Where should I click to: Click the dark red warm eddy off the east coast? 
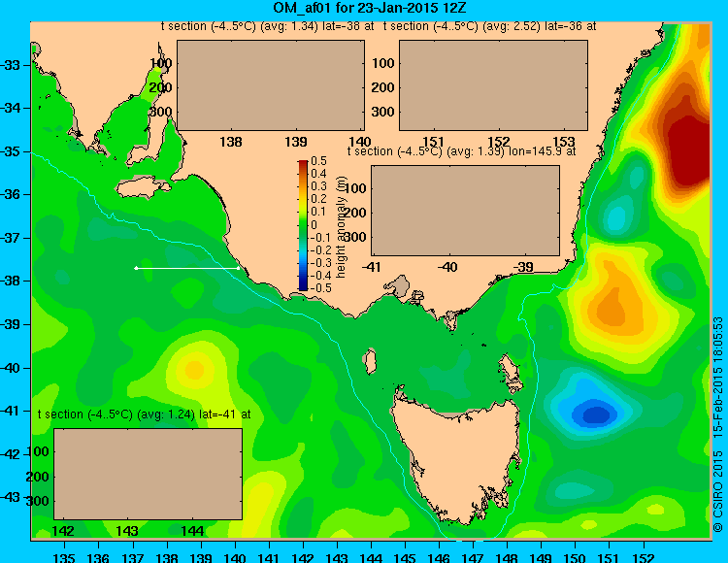coord(689,149)
